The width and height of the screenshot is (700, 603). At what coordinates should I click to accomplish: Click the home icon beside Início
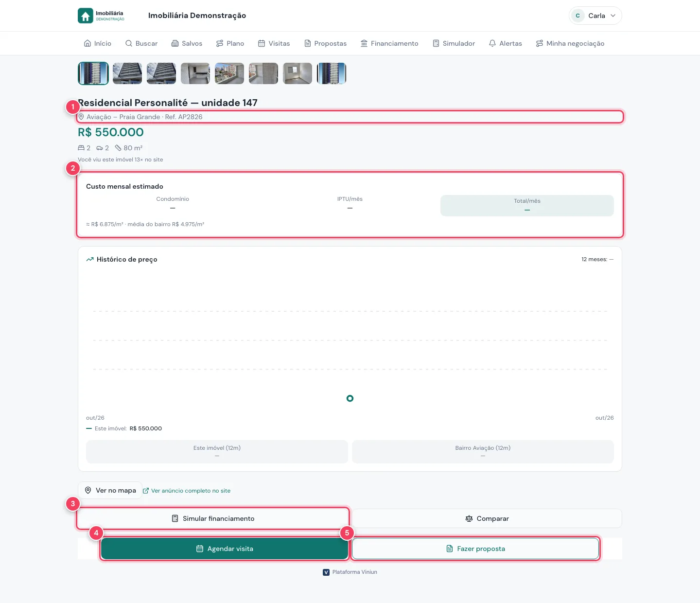tap(87, 43)
